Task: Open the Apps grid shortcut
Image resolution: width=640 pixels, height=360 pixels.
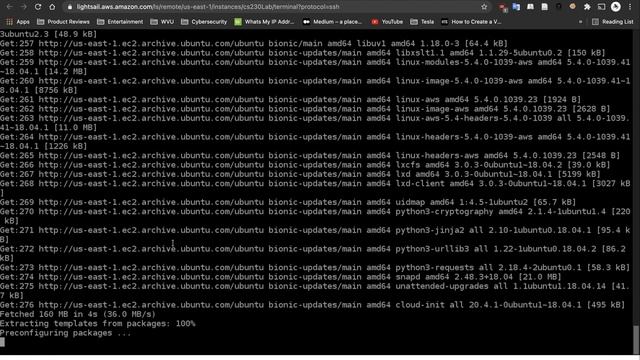Action: [18, 22]
